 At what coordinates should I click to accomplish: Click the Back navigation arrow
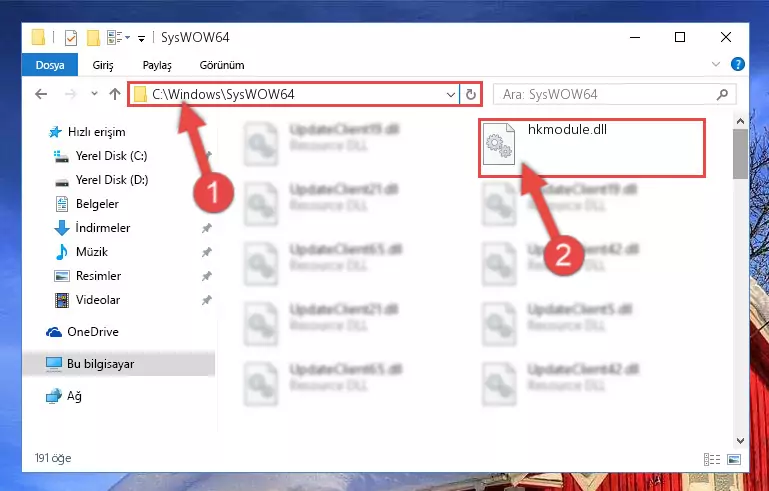(x=41, y=94)
